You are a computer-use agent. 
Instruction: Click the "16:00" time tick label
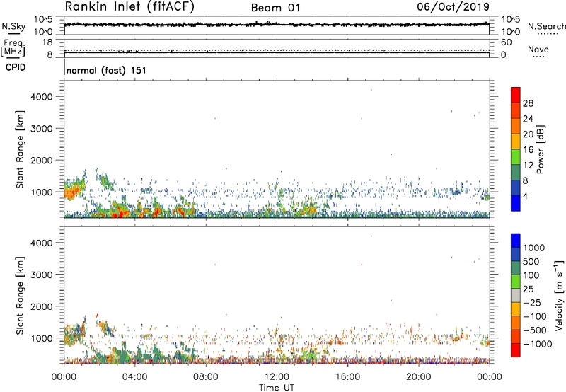(347, 377)
